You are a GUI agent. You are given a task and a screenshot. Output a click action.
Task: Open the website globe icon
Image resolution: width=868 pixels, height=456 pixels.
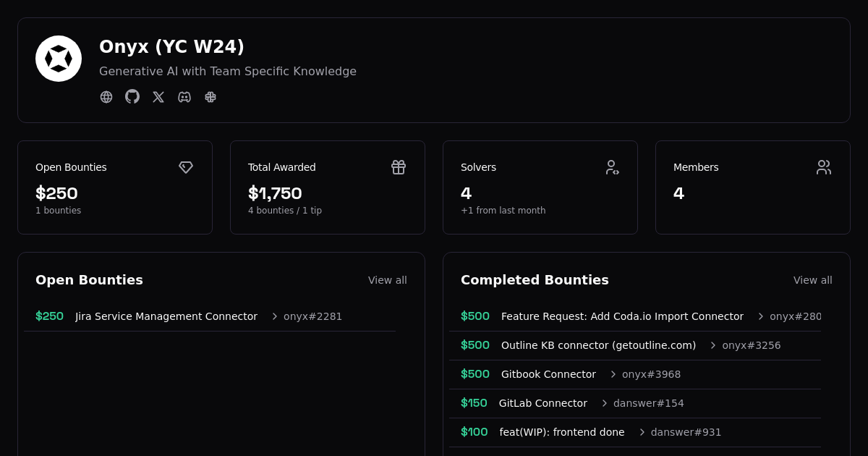pos(106,97)
